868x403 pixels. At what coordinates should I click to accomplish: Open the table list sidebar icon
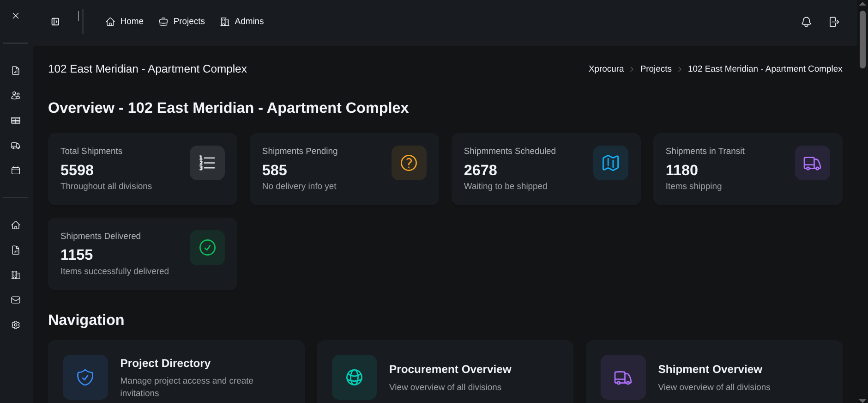[x=16, y=120]
